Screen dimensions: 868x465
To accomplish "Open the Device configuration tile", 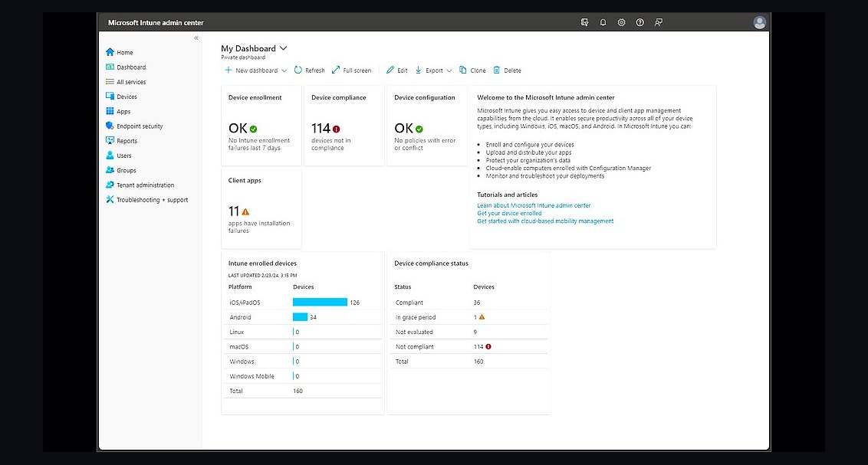I will click(x=427, y=126).
